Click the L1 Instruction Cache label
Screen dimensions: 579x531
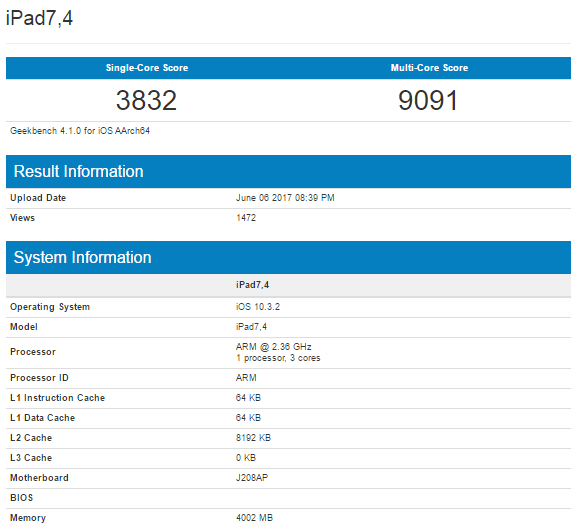tap(58, 398)
